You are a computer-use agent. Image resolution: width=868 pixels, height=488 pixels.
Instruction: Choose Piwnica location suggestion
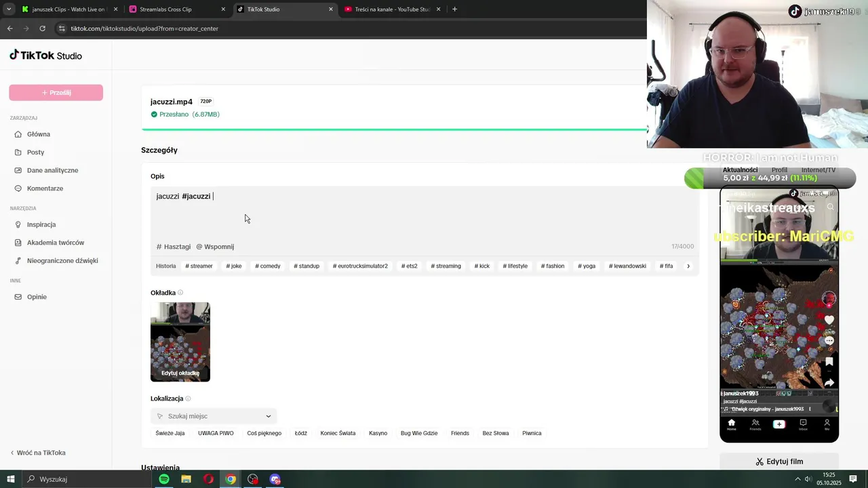(x=532, y=433)
